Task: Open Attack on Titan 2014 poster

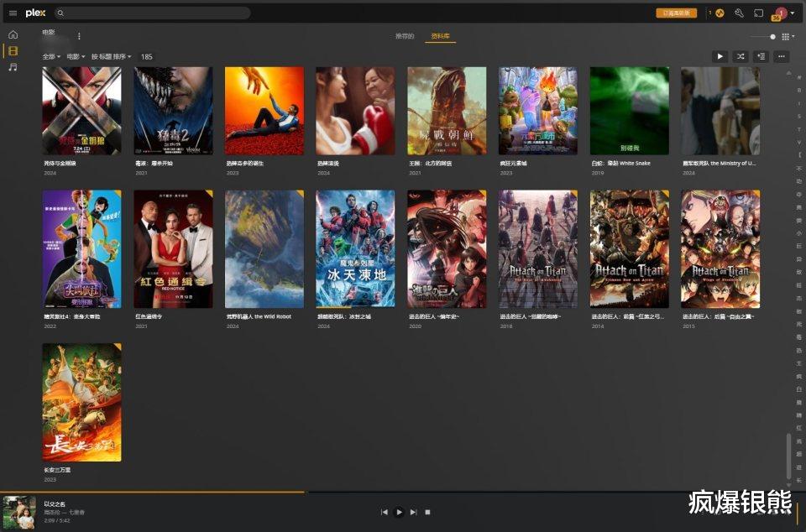Action: click(x=629, y=249)
